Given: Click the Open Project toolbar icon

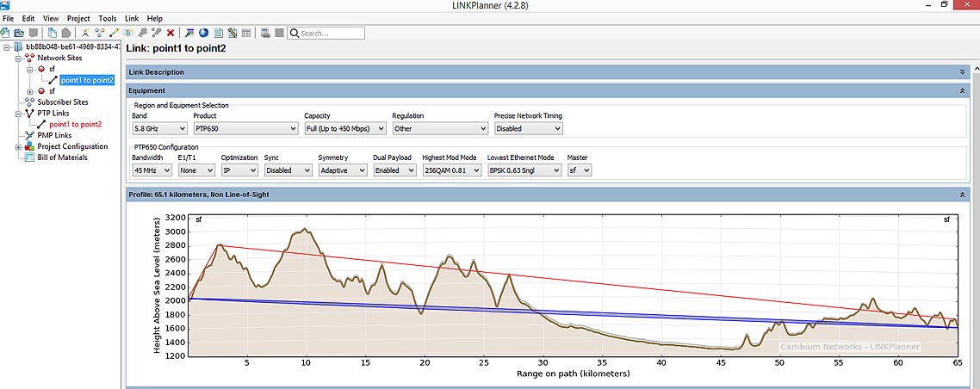Looking at the screenshot, I should [19, 33].
